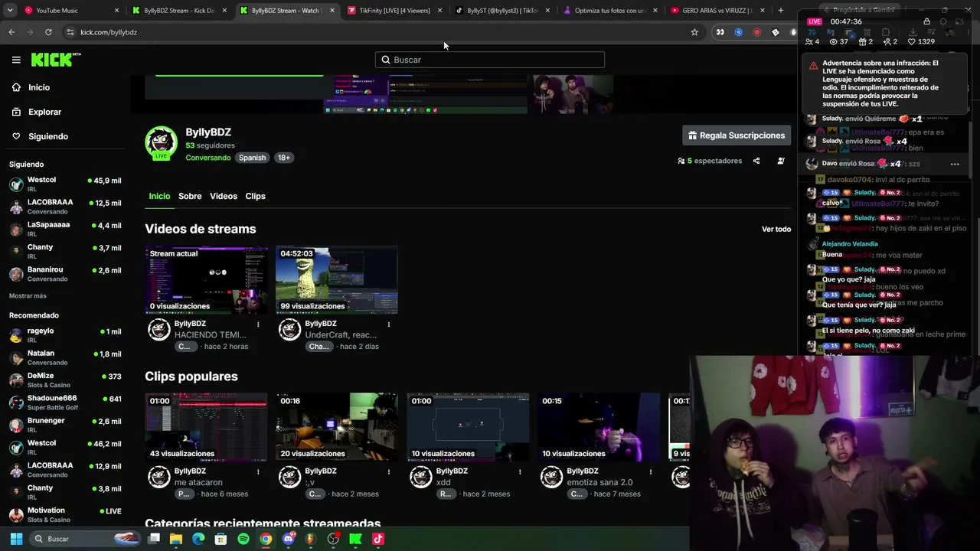Image resolution: width=980 pixels, height=551 pixels.
Task: Switch to the Videos tab
Action: tap(224, 196)
